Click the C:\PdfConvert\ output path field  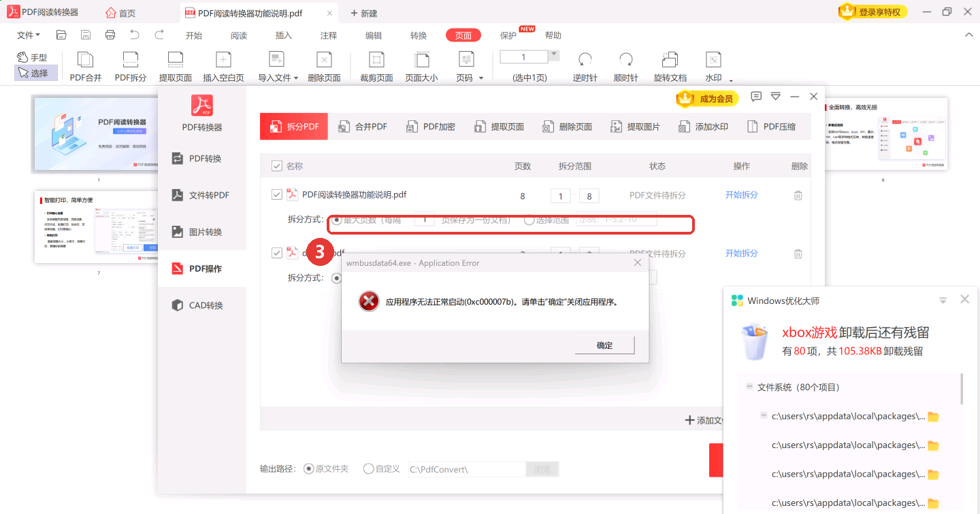pos(467,468)
